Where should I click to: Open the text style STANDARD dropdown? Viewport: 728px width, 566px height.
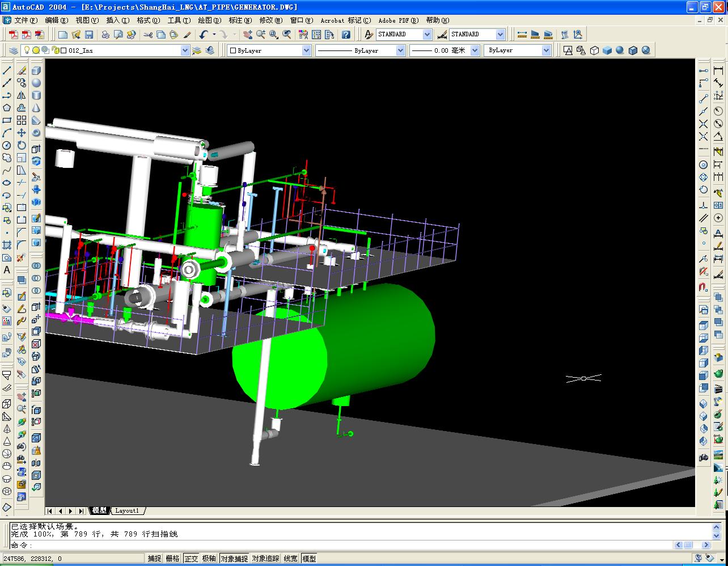pyautogui.click(x=427, y=35)
